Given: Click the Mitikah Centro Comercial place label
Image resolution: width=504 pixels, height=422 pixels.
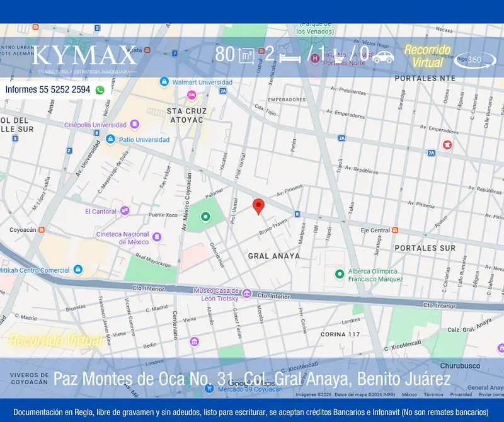Looking at the screenshot, I should click(35, 270).
